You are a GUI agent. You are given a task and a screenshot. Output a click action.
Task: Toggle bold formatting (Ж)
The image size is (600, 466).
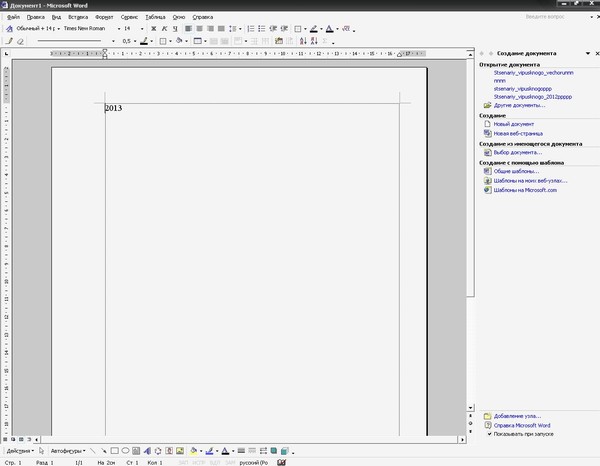(153, 29)
